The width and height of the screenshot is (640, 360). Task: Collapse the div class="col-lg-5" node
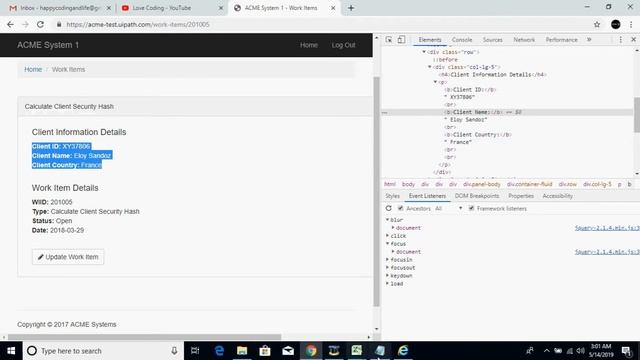tap(429, 67)
